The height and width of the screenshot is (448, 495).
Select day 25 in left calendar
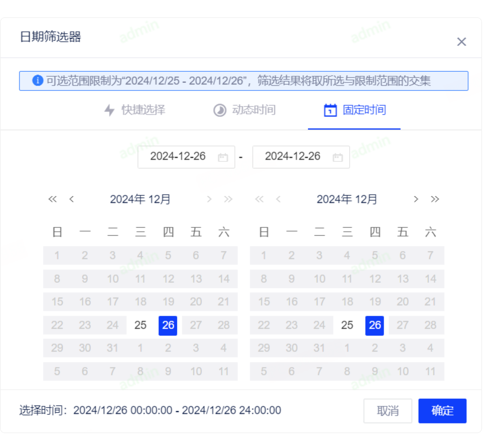click(140, 325)
